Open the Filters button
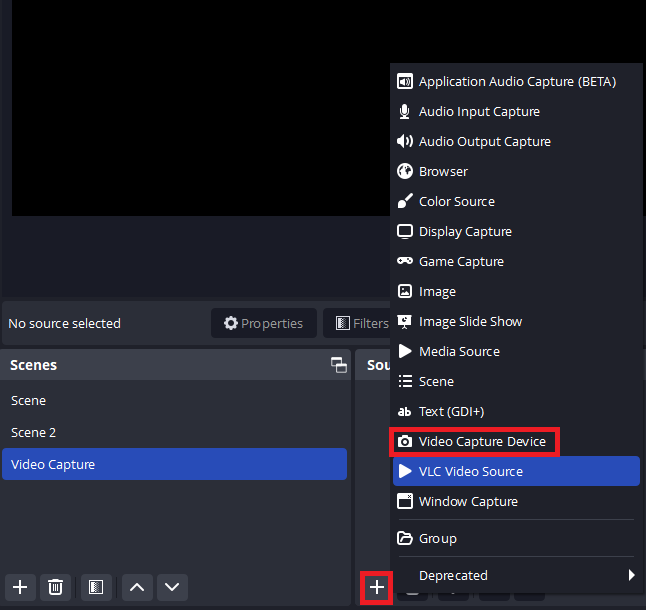Image resolution: width=646 pixels, height=610 pixels. click(x=361, y=323)
